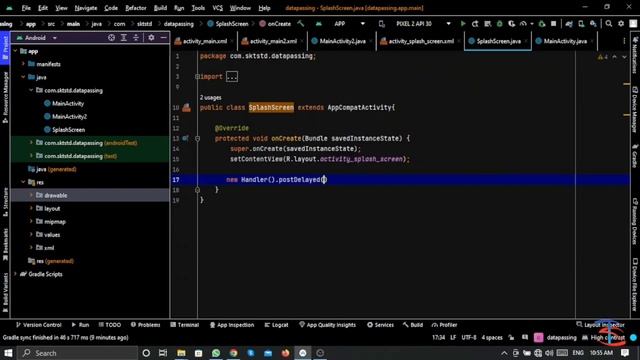The height and width of the screenshot is (360, 640).
Task: Open App Quality Insights window
Action: pyautogui.click(x=327, y=325)
